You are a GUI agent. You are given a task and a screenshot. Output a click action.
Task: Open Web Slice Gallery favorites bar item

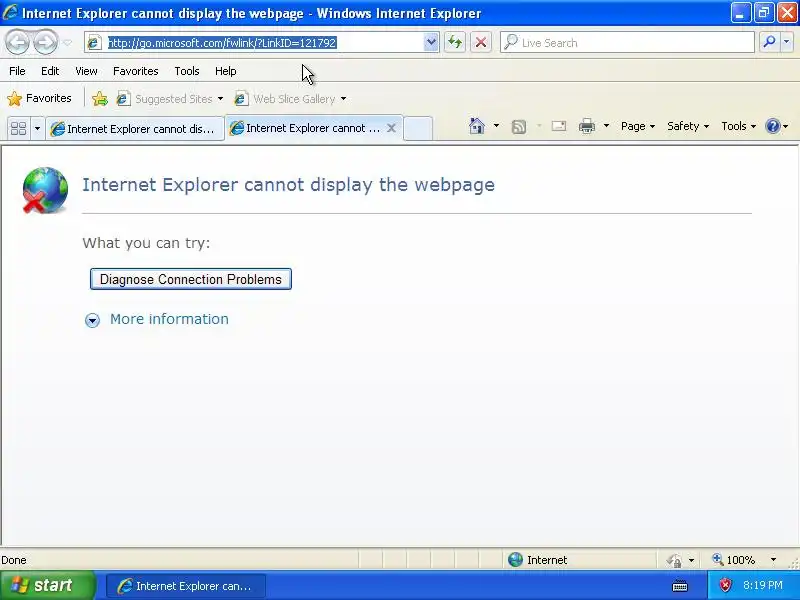pos(290,98)
